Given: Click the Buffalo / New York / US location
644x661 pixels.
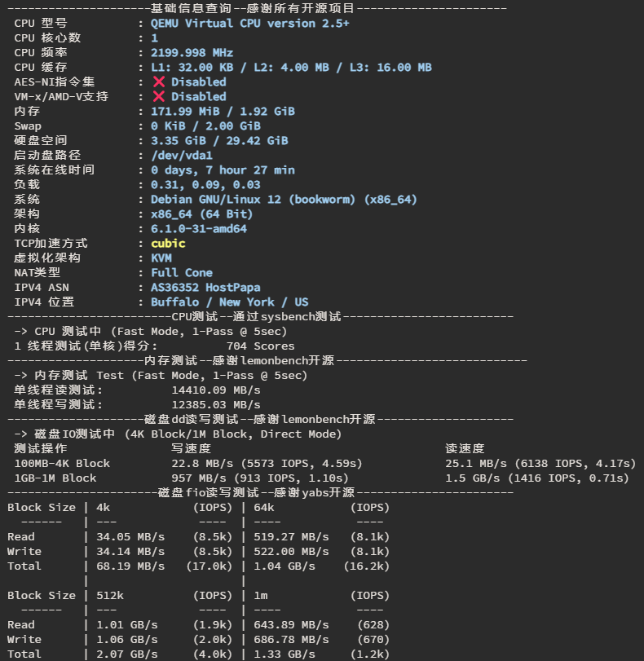Looking at the screenshot, I should click(x=229, y=302).
